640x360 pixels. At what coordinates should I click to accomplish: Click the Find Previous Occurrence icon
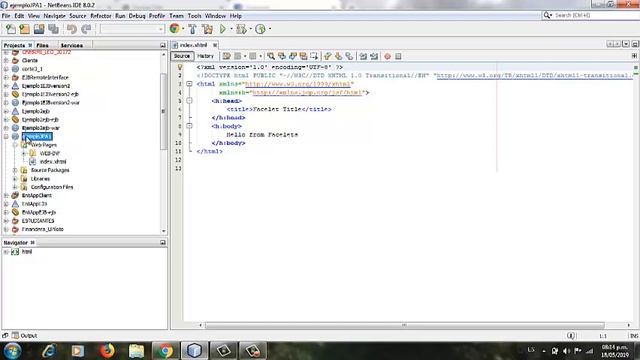point(282,56)
